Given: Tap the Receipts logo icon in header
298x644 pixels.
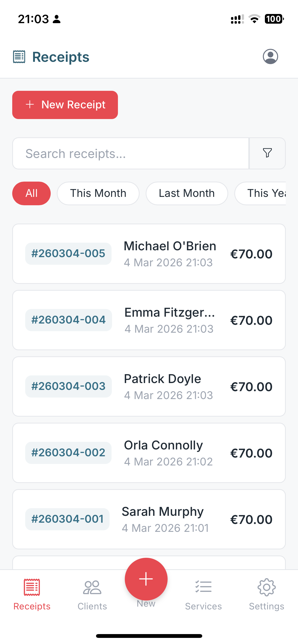Looking at the screenshot, I should pyautogui.click(x=19, y=57).
